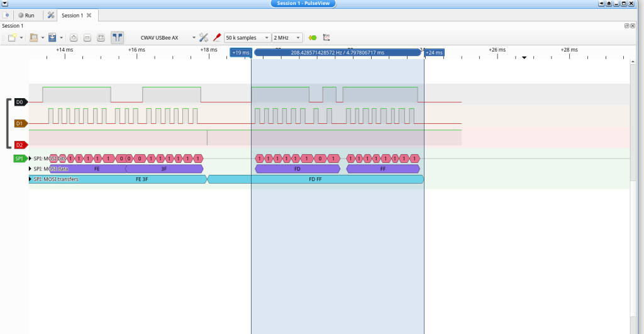
Task: Open the 2 MHz sample rate dropdown
Action: click(x=287, y=38)
